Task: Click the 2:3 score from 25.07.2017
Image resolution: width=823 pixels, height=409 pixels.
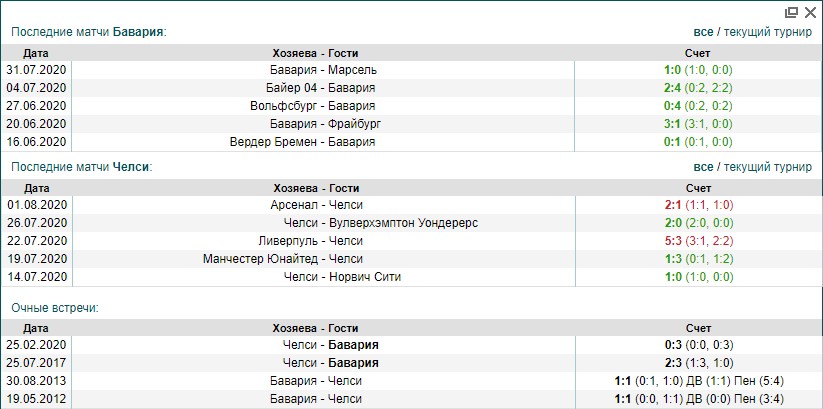Action: (672, 363)
